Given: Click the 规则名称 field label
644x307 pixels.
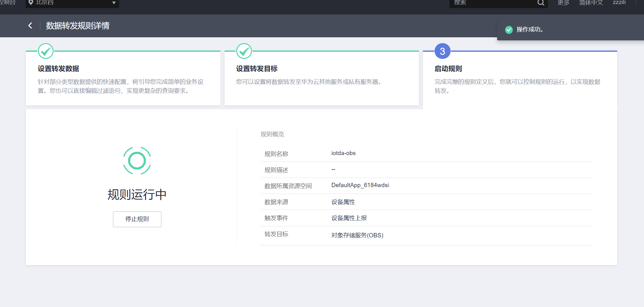Looking at the screenshot, I should (x=276, y=154).
